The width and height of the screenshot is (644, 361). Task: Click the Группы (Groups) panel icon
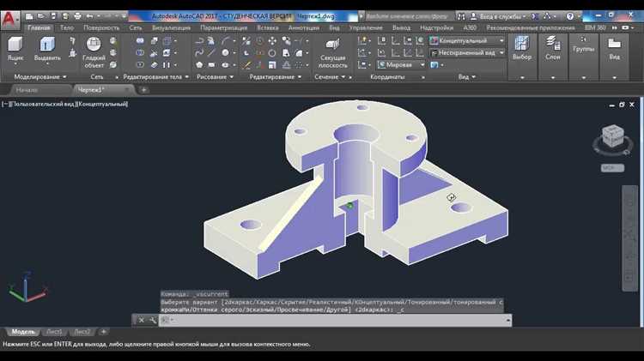click(x=583, y=43)
